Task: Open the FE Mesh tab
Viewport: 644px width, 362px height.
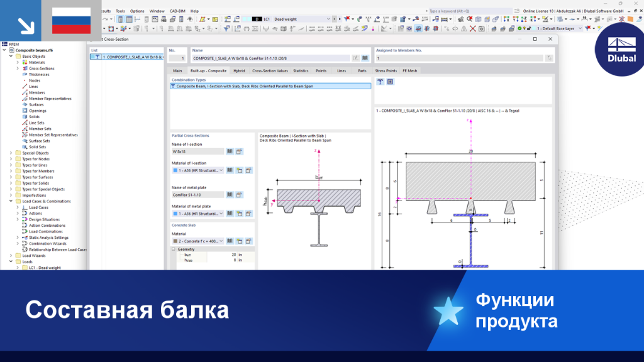Action: click(x=409, y=70)
